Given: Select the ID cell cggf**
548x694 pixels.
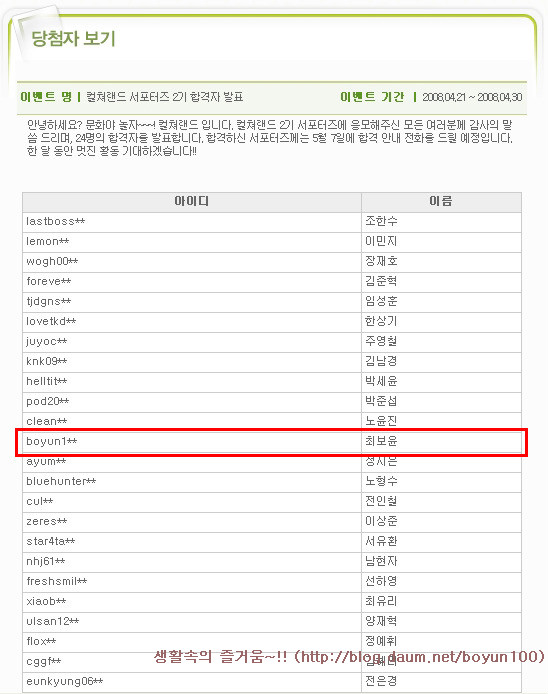Looking at the screenshot, I should [192, 662].
